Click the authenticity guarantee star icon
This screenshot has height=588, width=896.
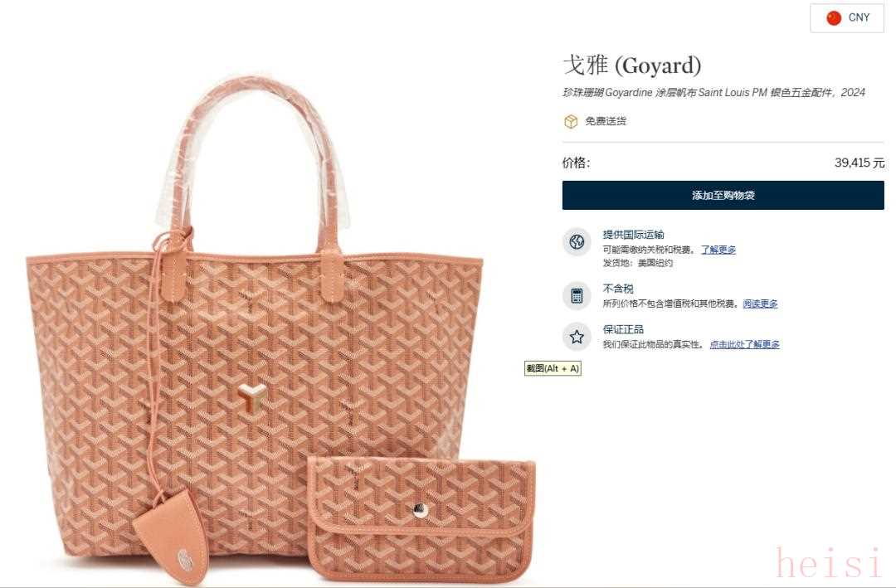pos(577,337)
